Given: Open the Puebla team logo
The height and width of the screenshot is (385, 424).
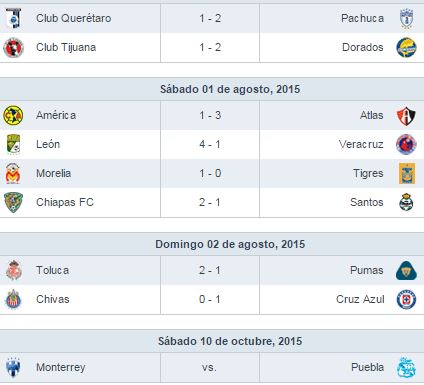Looking at the screenshot, I should [406, 367].
